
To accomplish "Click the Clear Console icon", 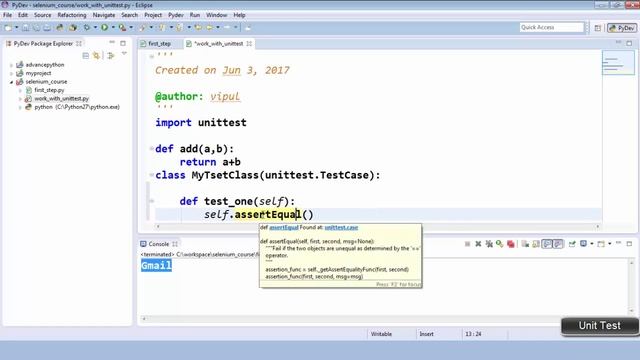I will point(525,244).
